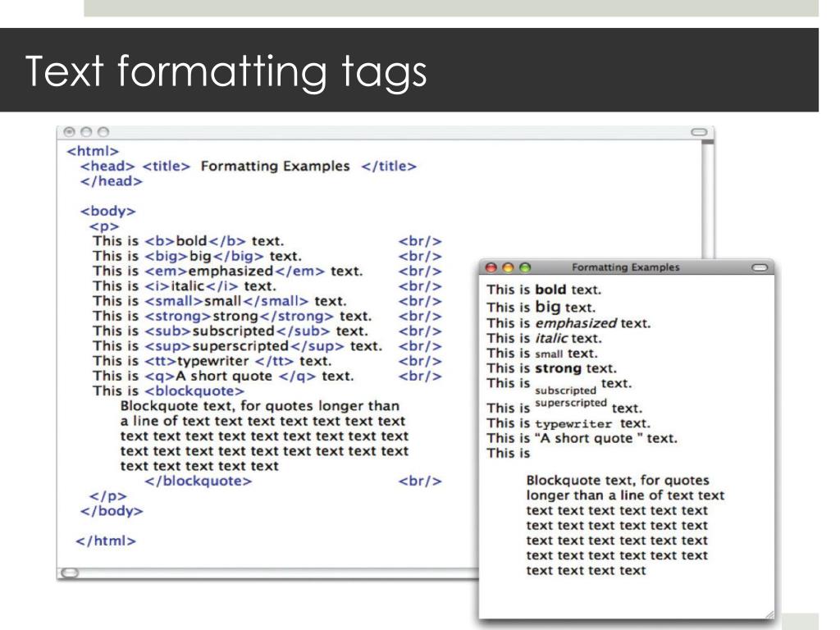Click the opening <html> tag in code

point(93,151)
